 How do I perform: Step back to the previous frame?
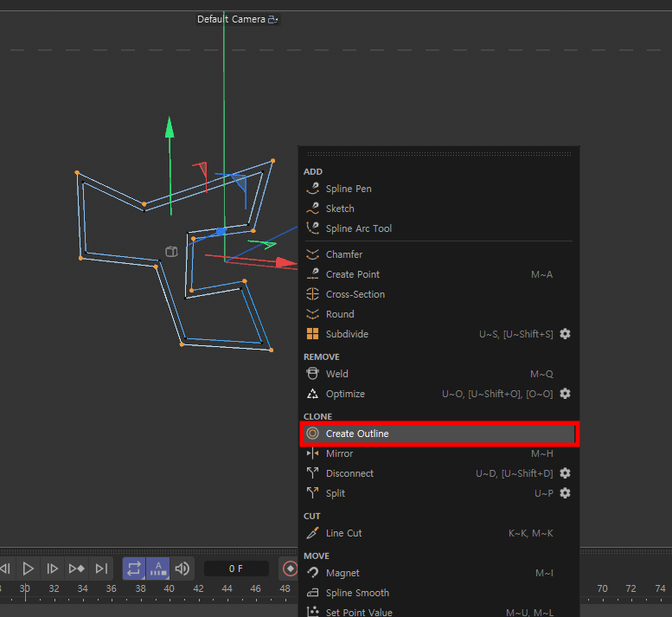5,569
